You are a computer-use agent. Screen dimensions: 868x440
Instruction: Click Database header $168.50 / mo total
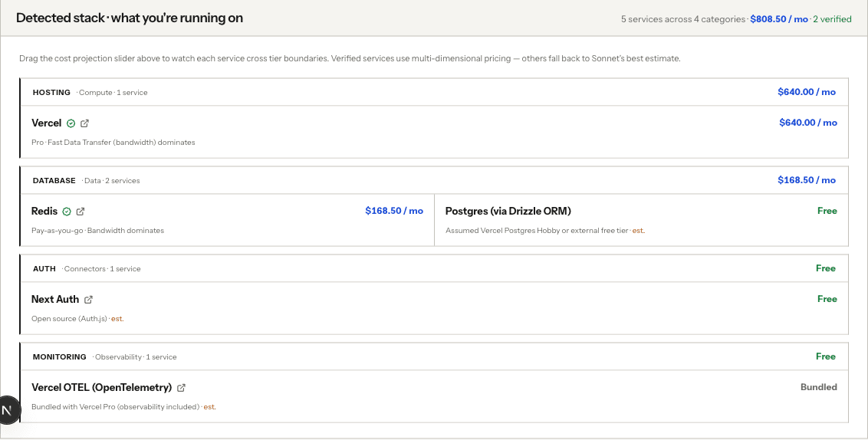point(807,180)
